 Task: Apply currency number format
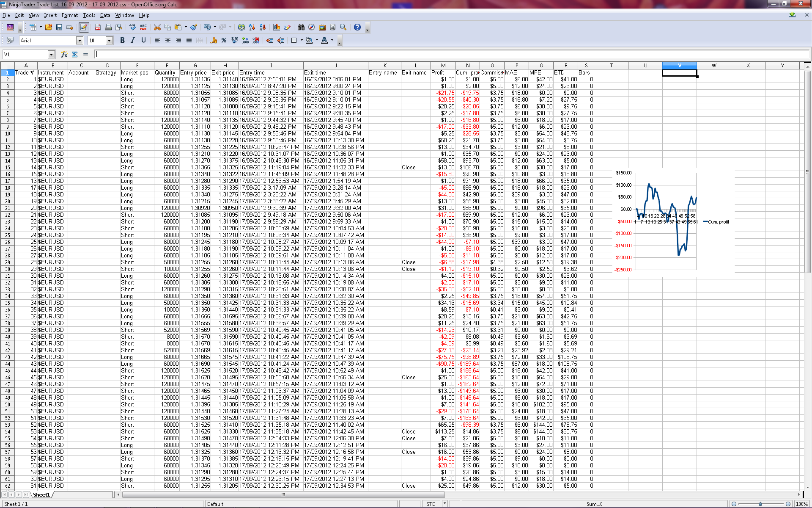[214, 40]
